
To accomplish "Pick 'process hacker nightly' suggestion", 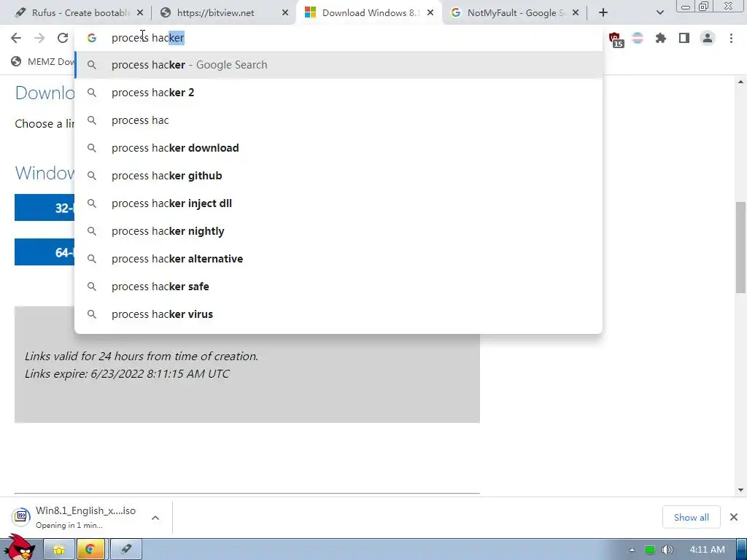I will 338,231.
